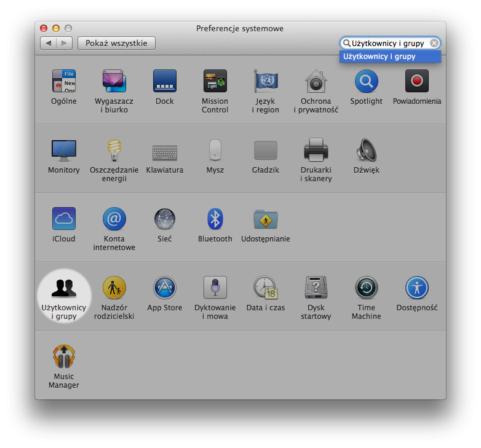Viewport: 481px width, 448px height.
Task: Click inside the search text field
Action: 390,43
